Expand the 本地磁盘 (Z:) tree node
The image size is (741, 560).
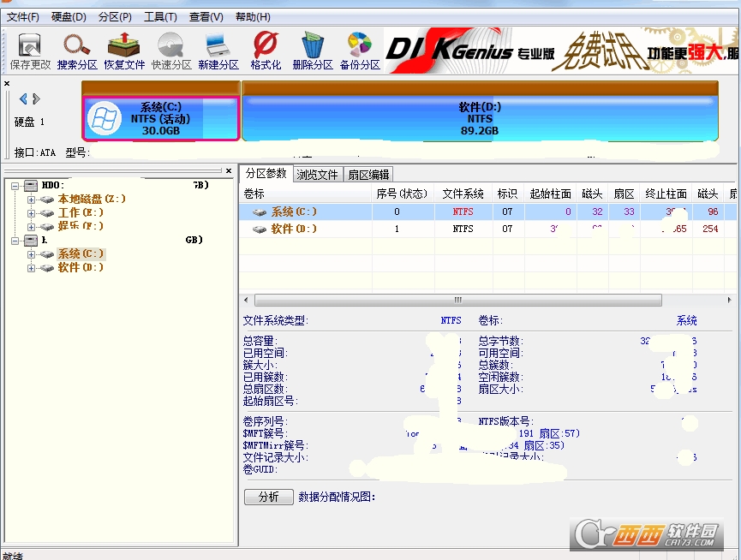31,200
